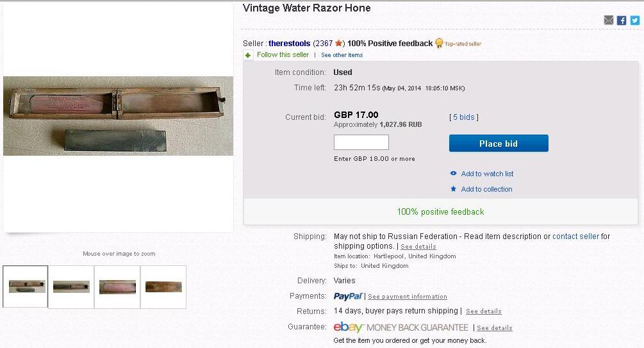Open seller therestools profile link

click(289, 44)
